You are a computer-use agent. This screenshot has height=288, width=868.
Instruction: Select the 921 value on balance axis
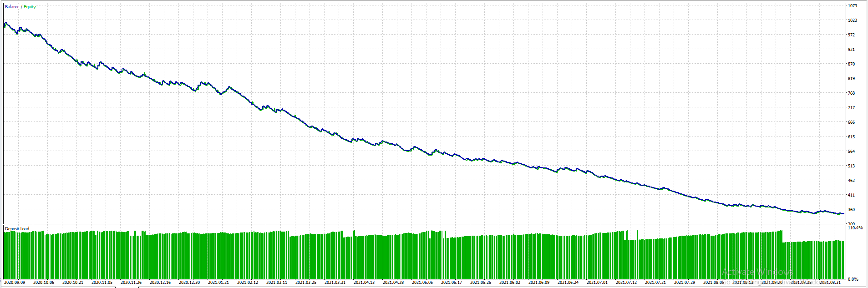[851, 50]
